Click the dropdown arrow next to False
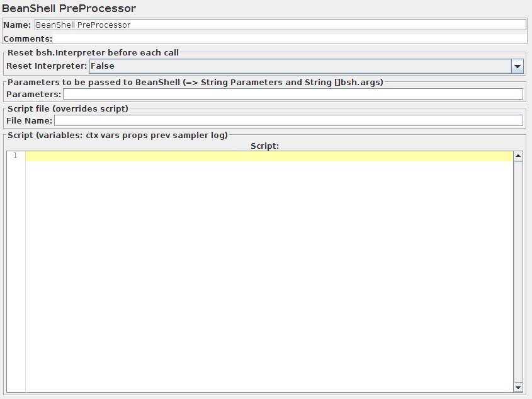The image size is (532, 399). 518,66
